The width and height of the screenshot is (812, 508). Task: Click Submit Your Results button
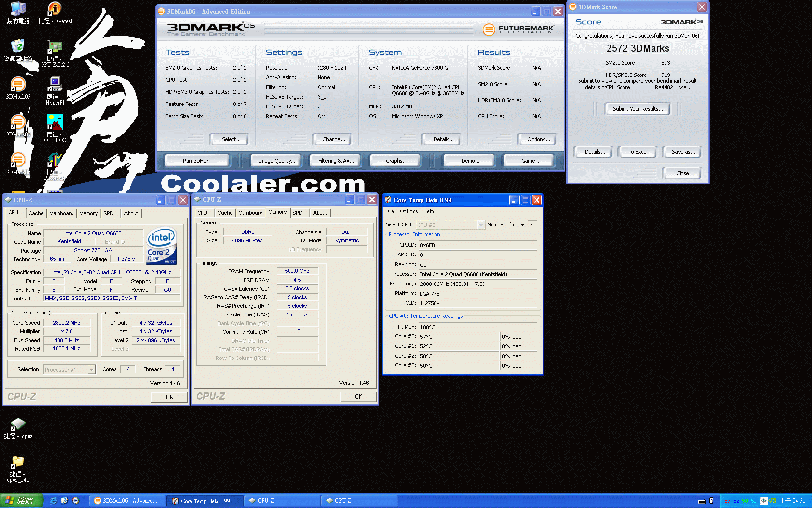638,109
